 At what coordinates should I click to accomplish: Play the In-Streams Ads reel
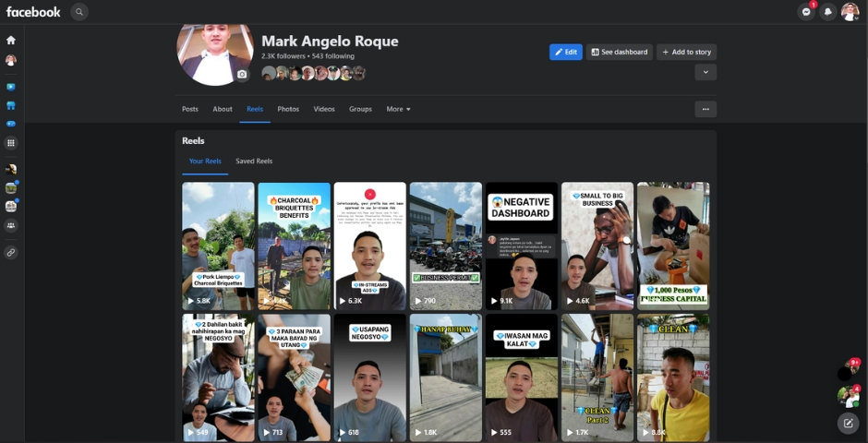coord(369,246)
